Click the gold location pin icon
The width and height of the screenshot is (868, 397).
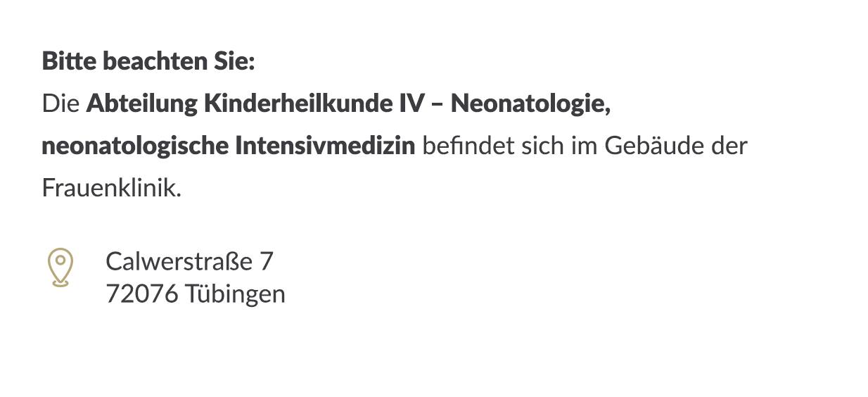pyautogui.click(x=60, y=267)
